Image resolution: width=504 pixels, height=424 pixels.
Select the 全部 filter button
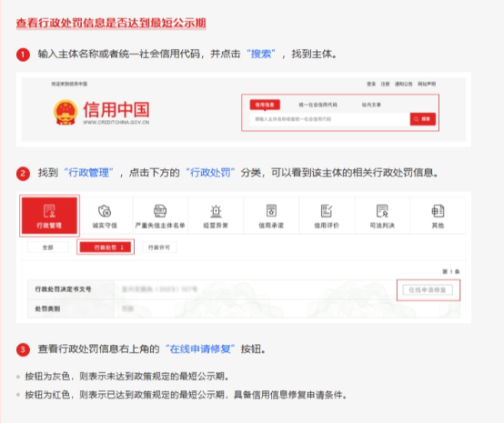[x=48, y=247]
